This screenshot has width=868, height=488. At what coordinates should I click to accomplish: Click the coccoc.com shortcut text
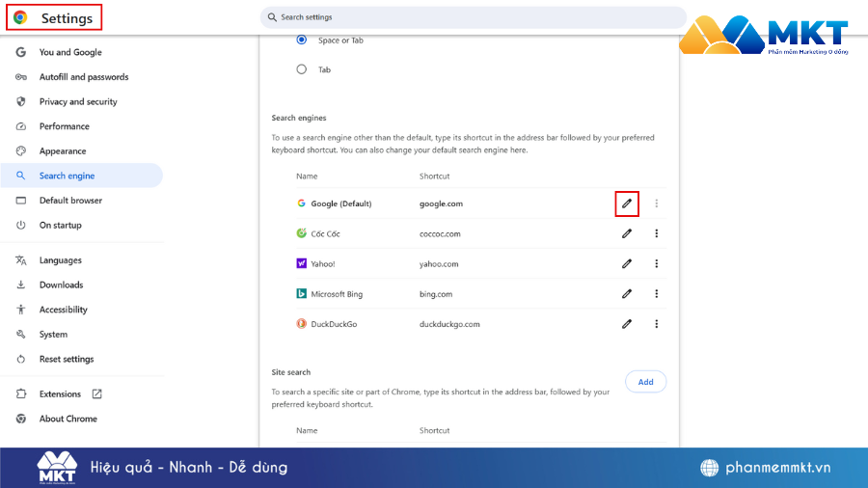[440, 234]
